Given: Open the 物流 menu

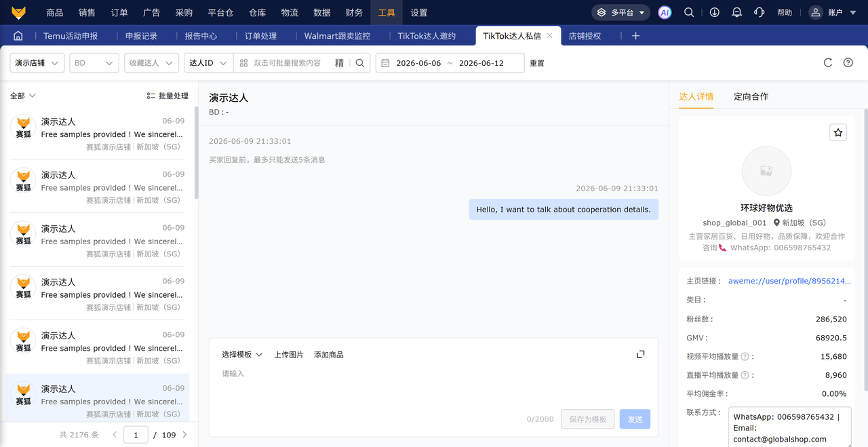Looking at the screenshot, I should (290, 12).
